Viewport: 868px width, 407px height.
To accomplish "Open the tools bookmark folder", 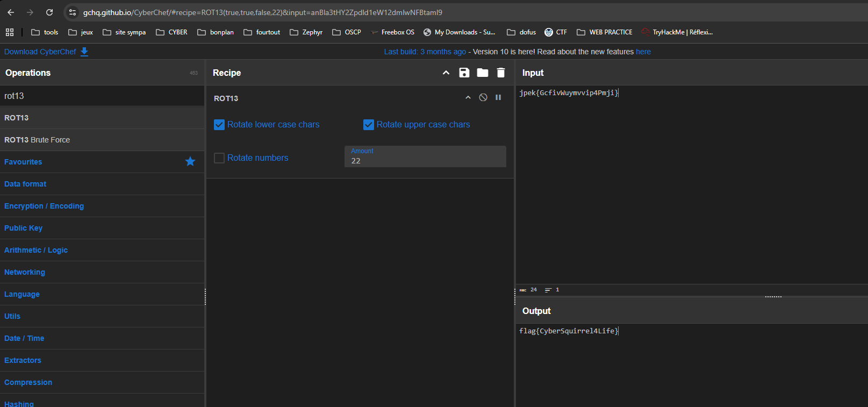I will click(45, 32).
